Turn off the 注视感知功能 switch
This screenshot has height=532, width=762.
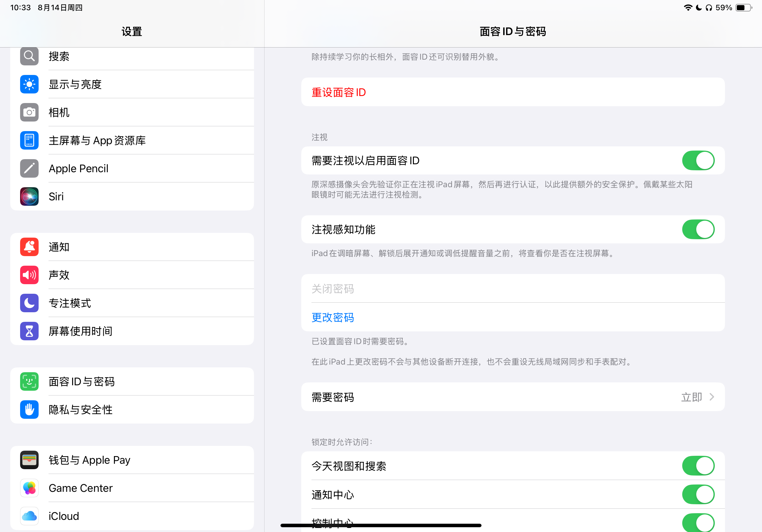click(698, 230)
